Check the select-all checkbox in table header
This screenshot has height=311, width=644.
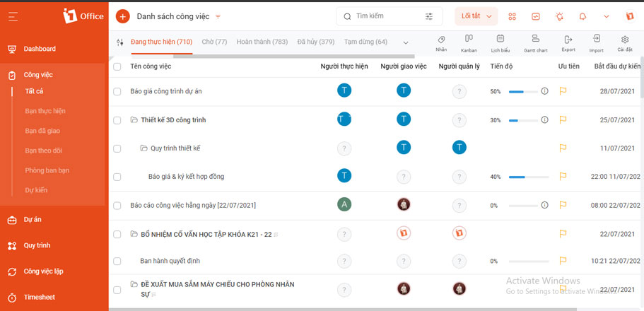[x=117, y=66]
